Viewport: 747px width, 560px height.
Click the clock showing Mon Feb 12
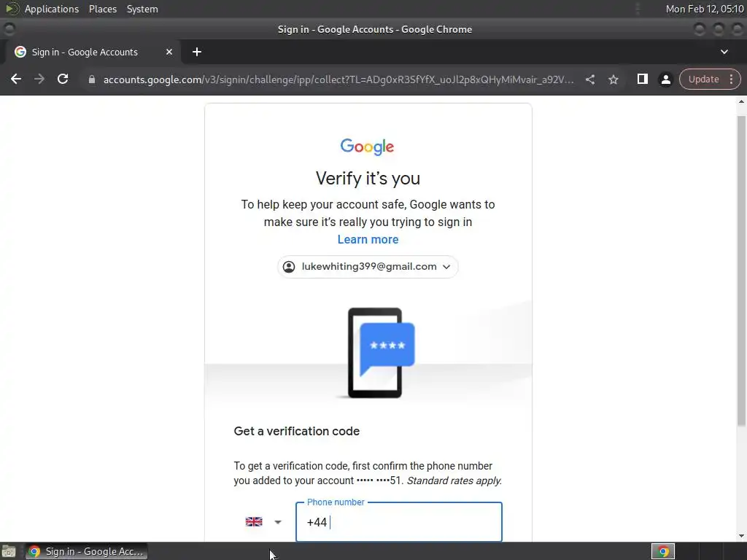coord(705,9)
